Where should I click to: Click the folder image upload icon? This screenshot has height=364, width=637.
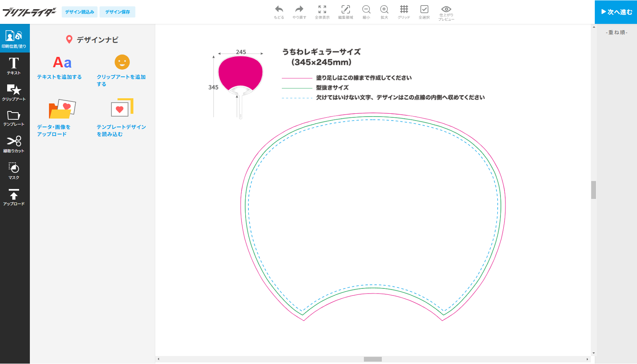[x=62, y=109]
